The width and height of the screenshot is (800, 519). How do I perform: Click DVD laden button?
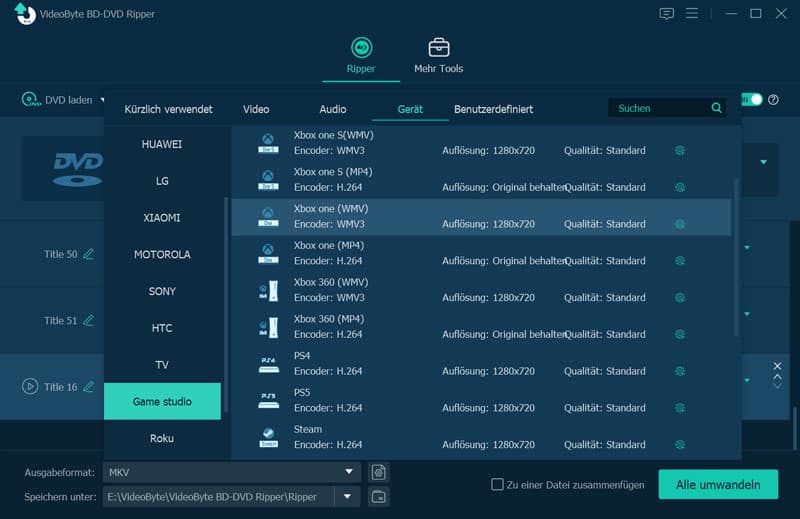57,100
